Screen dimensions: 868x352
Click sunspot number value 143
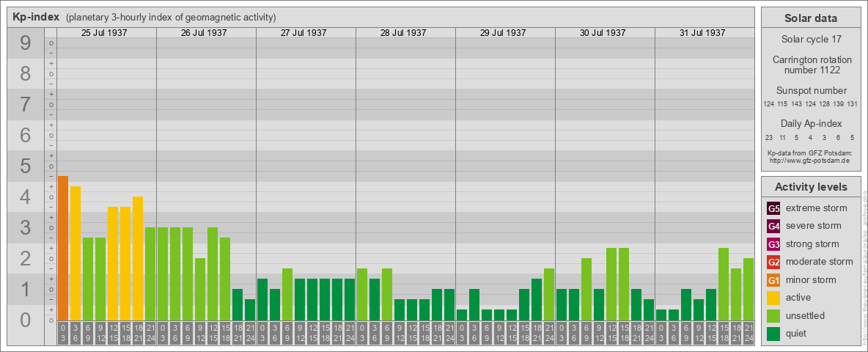coord(797,104)
